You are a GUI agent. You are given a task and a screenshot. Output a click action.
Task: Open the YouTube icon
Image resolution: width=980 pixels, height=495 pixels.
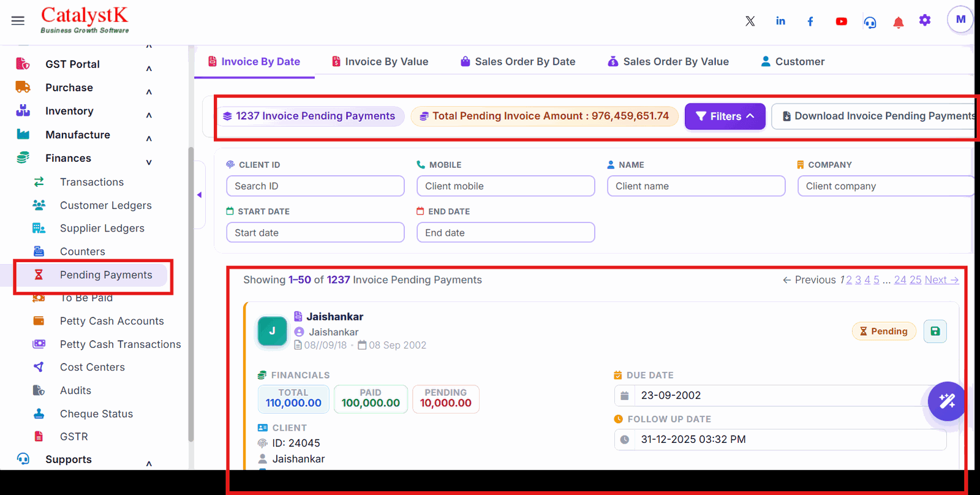coord(841,21)
